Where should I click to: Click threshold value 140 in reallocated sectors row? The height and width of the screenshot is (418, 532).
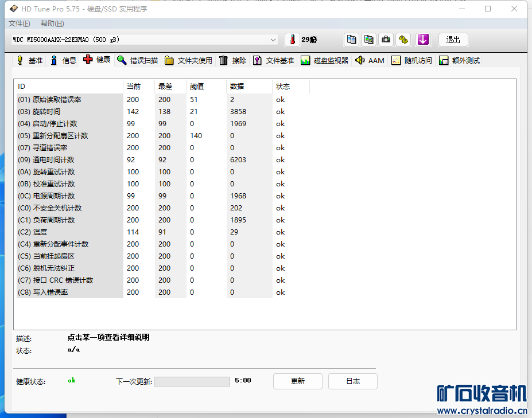[196, 135]
